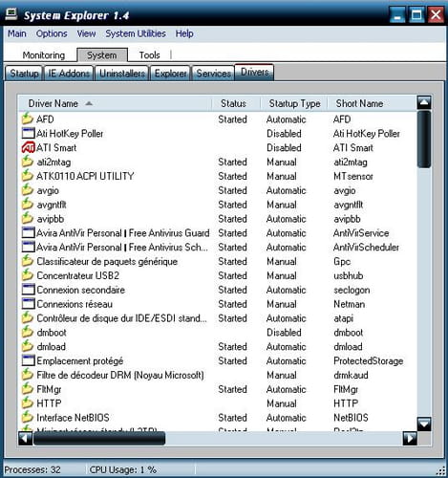Image resolution: width=448 pixels, height=478 pixels.
Task: Click the ATK0110 ACPI UTILITY icon
Action: click(28, 176)
